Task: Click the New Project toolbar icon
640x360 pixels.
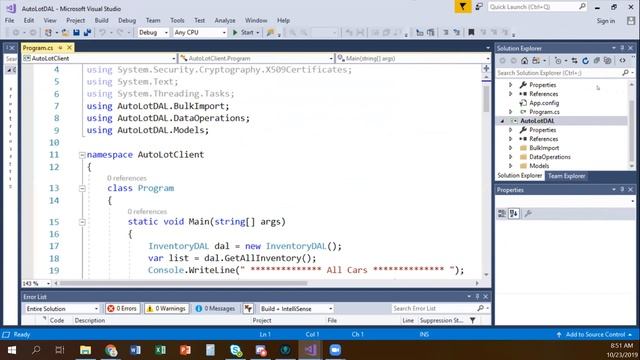Action: point(48,33)
